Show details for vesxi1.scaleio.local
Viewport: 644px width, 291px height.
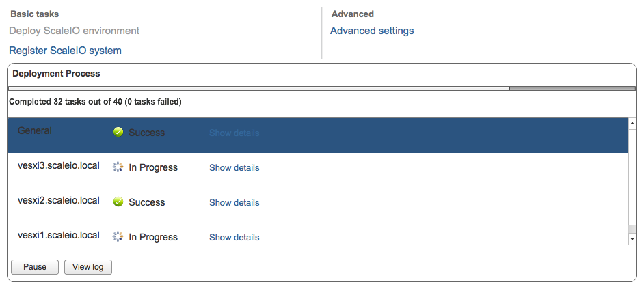[234, 237]
